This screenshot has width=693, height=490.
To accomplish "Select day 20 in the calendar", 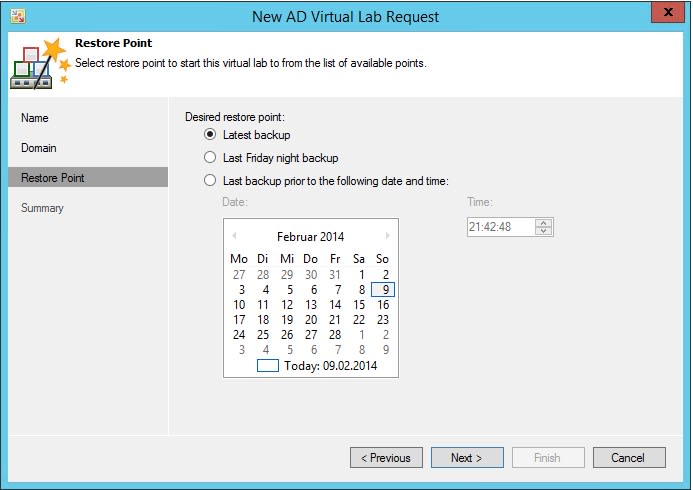I will pyautogui.click(x=311, y=320).
